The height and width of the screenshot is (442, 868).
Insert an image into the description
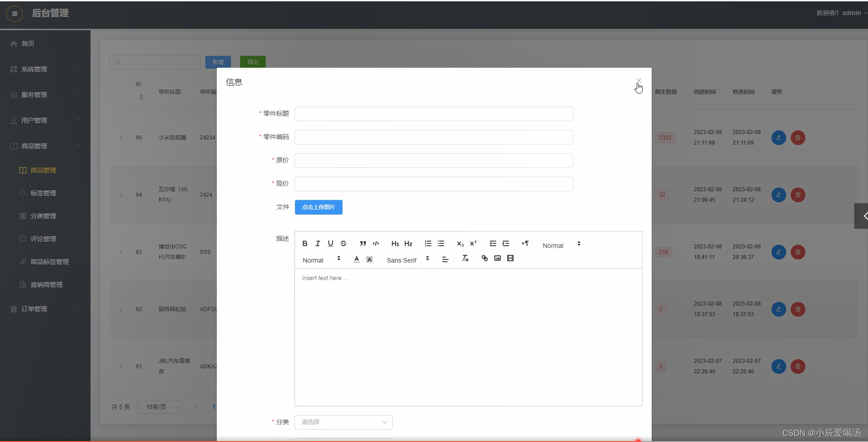tap(498, 259)
